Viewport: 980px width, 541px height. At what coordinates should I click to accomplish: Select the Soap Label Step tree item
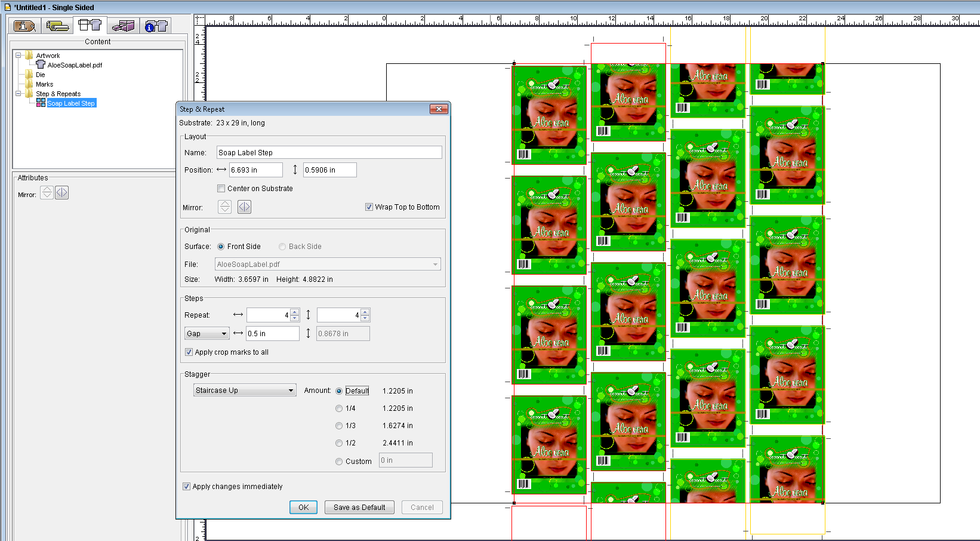coord(70,103)
